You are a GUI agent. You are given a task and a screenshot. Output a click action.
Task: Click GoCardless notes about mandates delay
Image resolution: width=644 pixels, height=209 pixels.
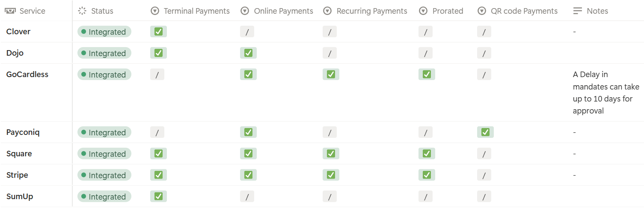coord(605,93)
